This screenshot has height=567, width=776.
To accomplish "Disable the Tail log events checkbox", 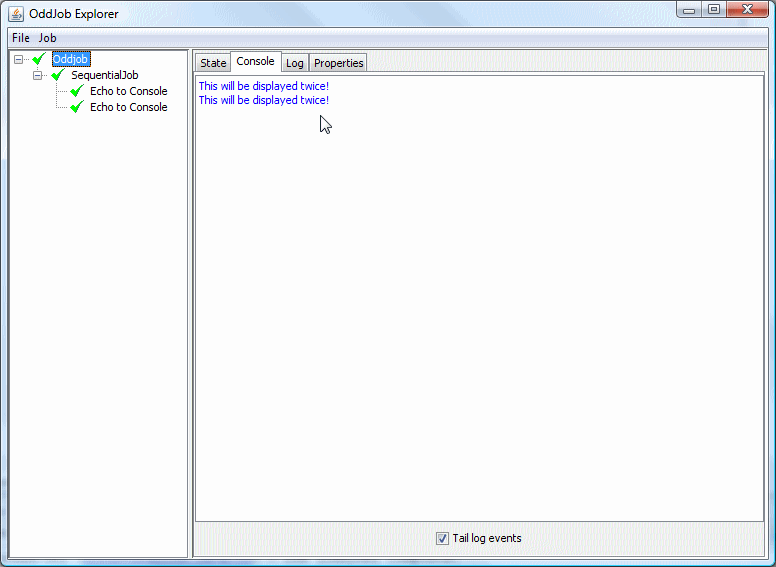I will [442, 538].
